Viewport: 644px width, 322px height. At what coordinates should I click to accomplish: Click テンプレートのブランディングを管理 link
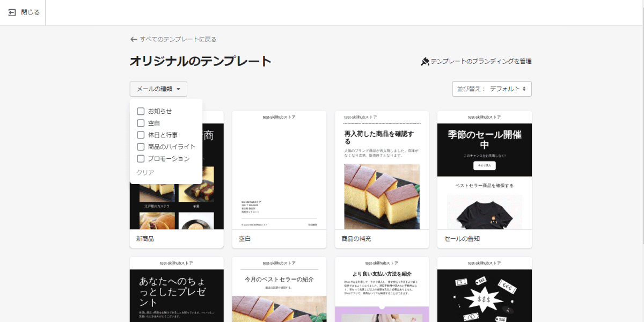[x=481, y=61]
